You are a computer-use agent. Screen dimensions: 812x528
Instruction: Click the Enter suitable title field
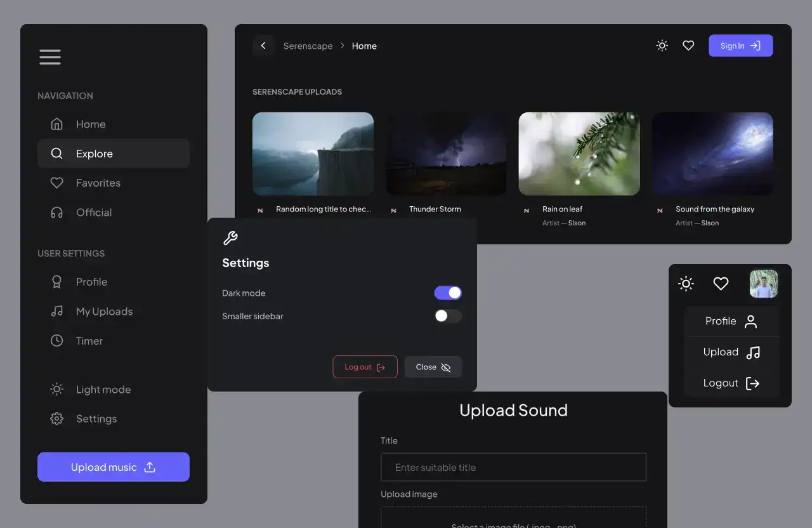513,467
